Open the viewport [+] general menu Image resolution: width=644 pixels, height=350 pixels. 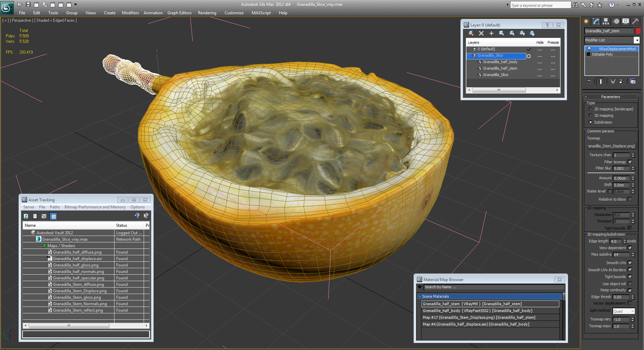pyautogui.click(x=5, y=20)
